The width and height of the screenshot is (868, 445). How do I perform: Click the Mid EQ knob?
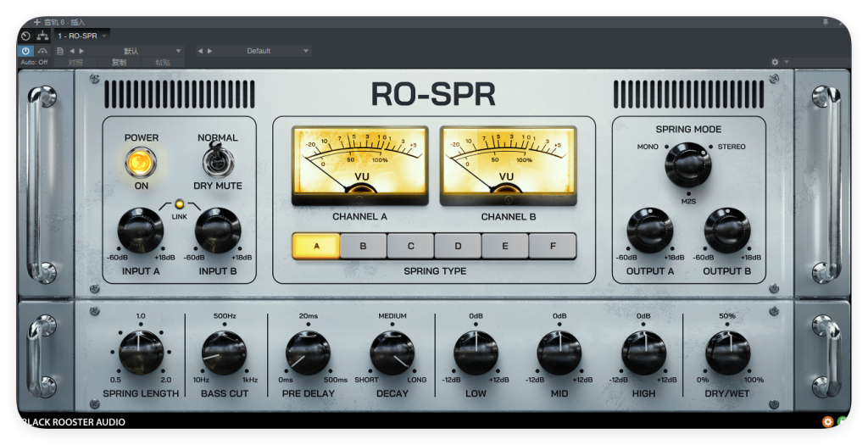coord(559,353)
